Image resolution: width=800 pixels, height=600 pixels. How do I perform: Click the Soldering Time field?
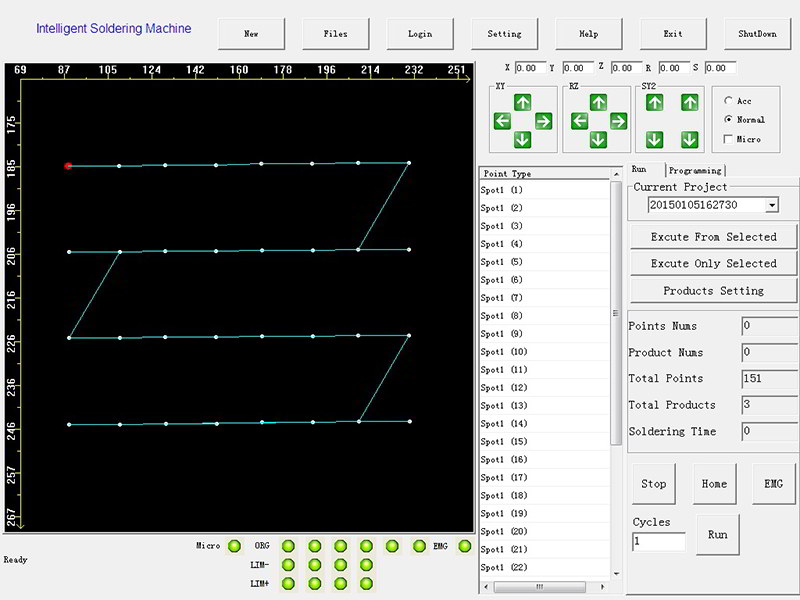(769, 431)
